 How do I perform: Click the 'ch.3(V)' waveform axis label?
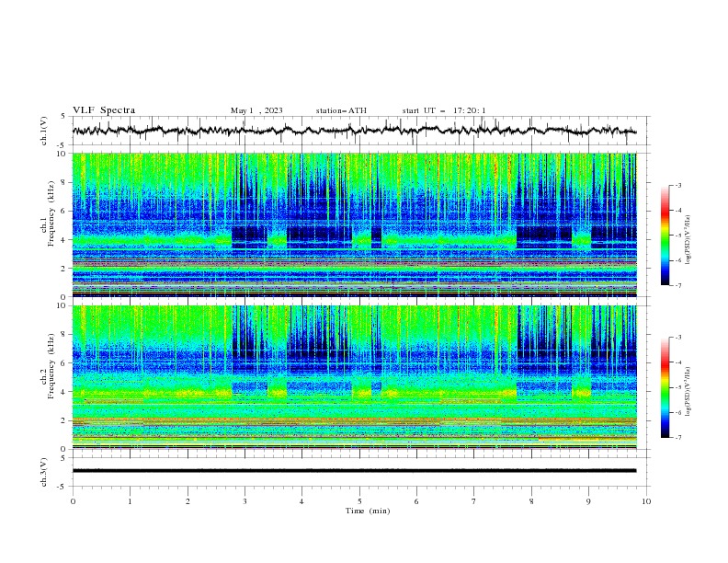tap(44, 472)
